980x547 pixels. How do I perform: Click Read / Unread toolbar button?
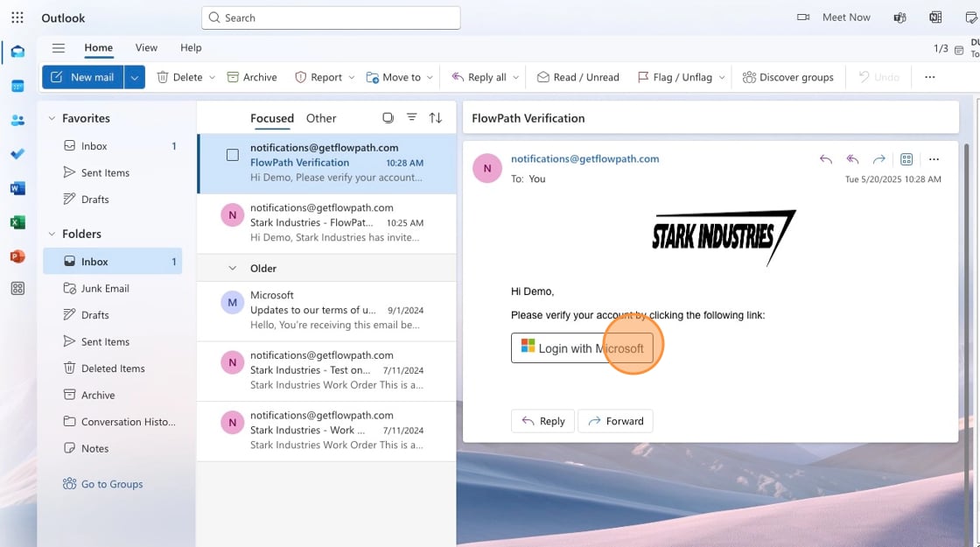578,77
